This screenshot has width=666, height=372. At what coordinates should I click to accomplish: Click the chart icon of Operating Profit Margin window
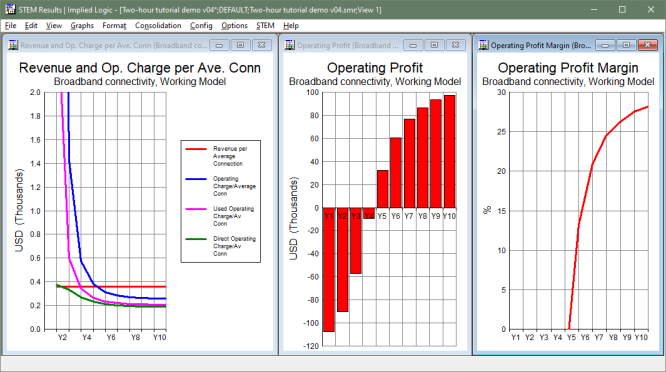pyautogui.click(x=483, y=45)
